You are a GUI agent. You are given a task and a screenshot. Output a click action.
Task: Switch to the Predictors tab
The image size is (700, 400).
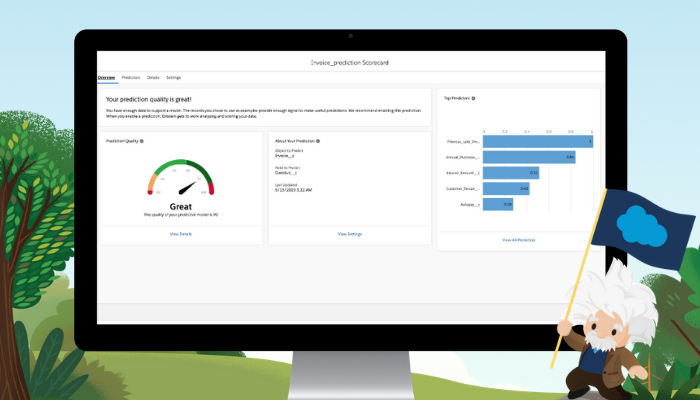(x=131, y=78)
